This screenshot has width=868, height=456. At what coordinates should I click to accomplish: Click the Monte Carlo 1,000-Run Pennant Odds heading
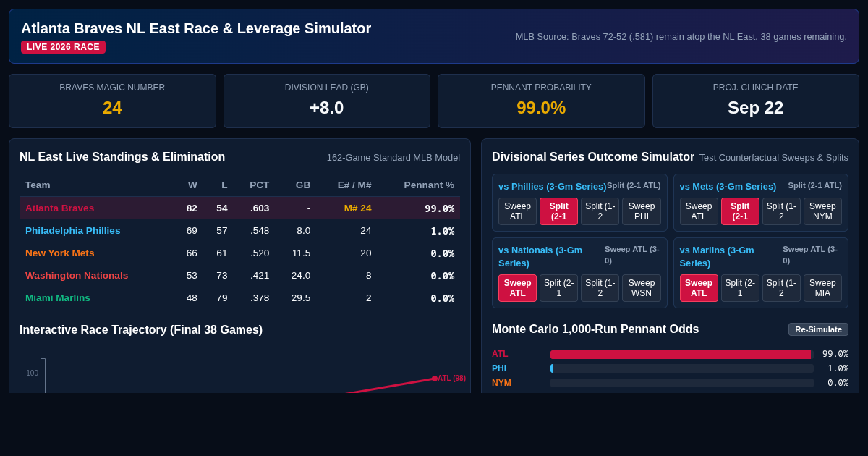click(x=595, y=329)
